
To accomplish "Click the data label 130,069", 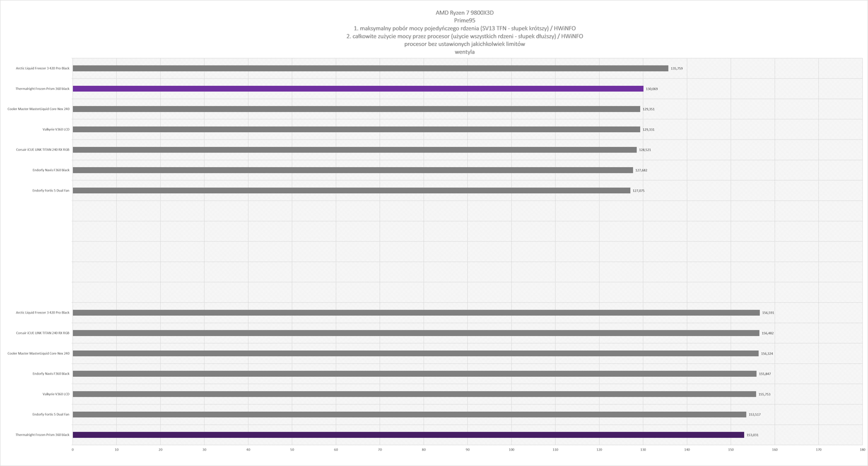I will tap(652, 89).
